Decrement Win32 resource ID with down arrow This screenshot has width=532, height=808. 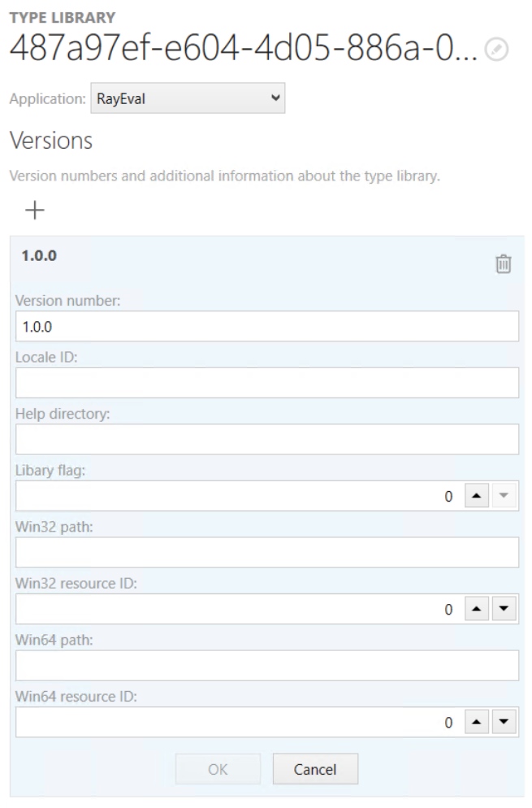click(x=502, y=608)
